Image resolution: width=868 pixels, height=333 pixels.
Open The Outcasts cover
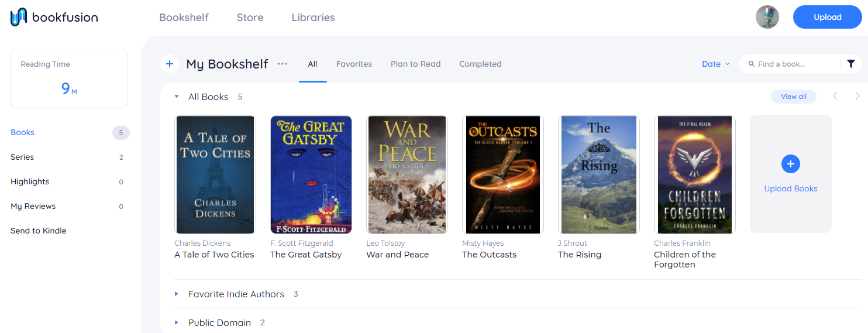503,174
